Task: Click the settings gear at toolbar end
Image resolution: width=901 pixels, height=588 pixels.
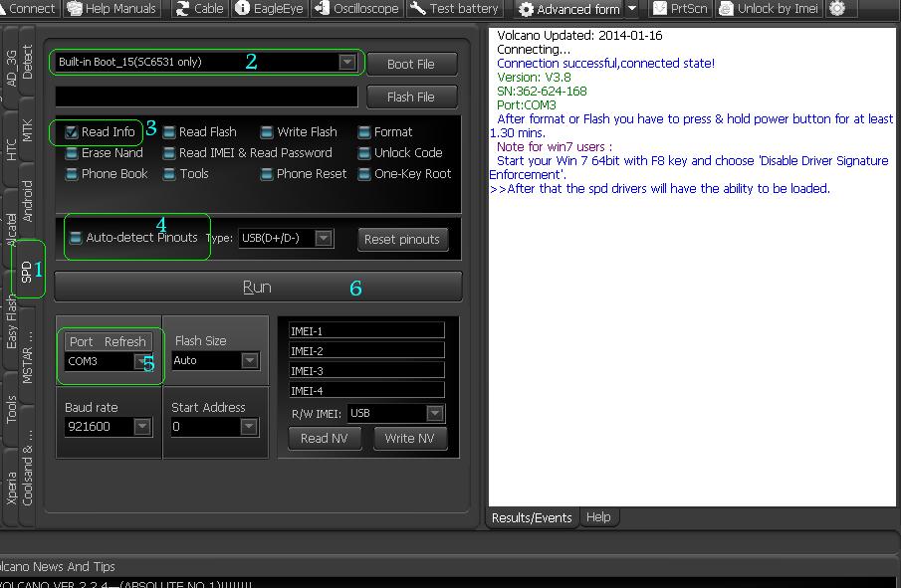Action: pyautogui.click(x=838, y=9)
